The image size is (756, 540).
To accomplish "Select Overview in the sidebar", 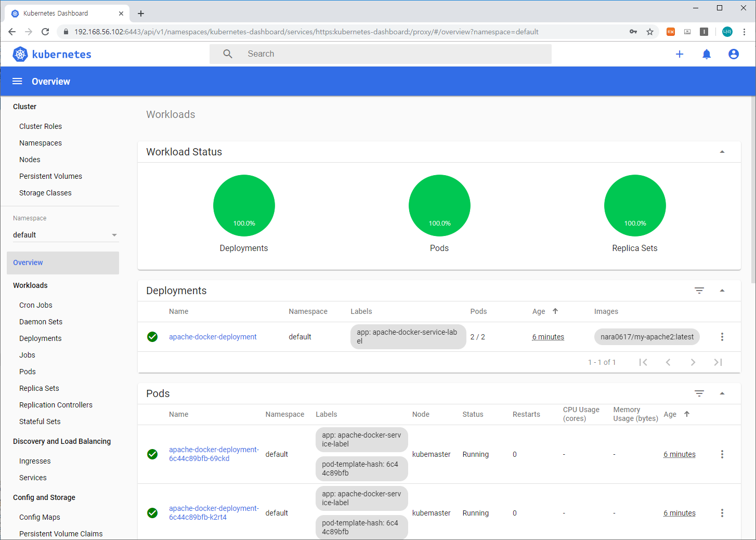I will [63, 263].
